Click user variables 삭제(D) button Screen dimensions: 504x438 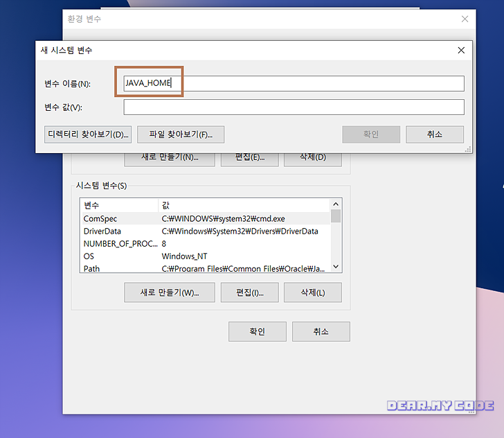coord(313,159)
